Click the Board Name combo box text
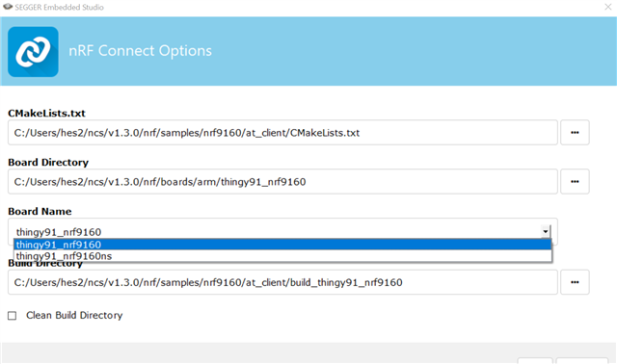This screenshot has width=617, height=364. (59, 232)
